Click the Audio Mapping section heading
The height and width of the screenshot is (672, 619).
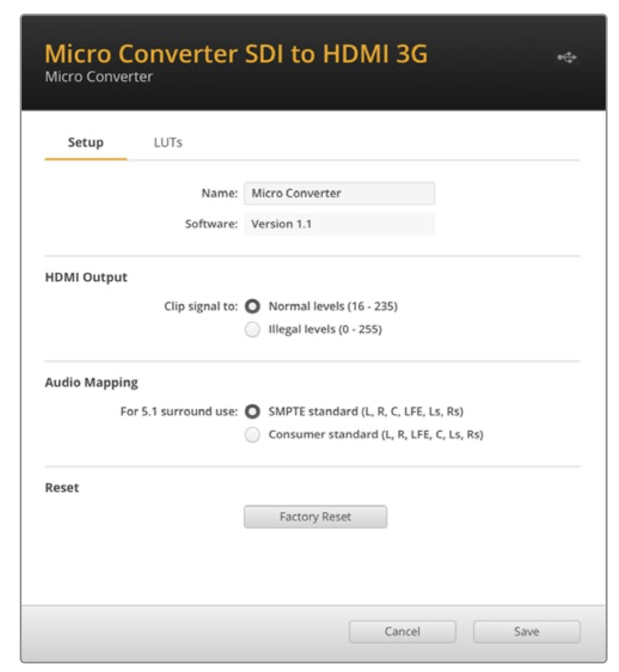pos(91,383)
